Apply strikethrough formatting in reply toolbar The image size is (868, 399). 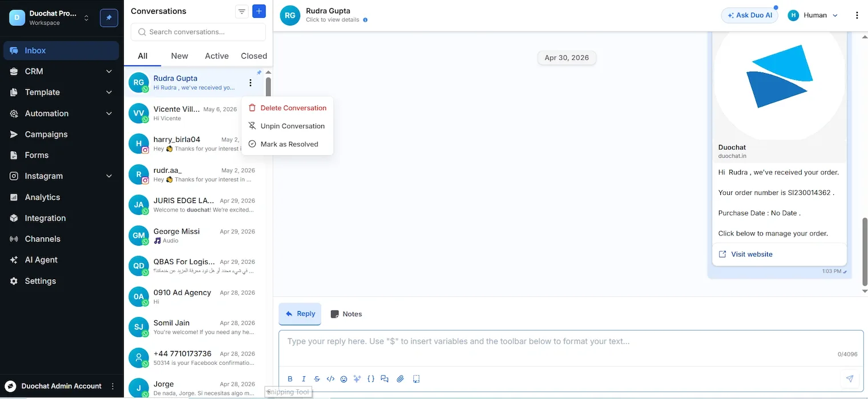pos(317,379)
